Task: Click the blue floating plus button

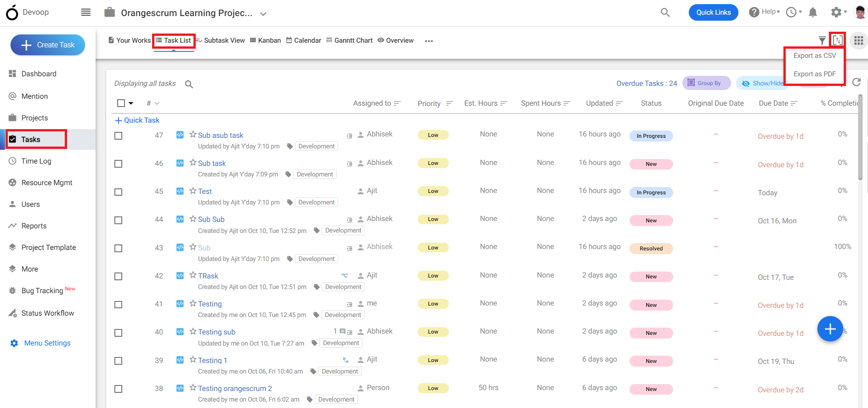Action: 830,329
